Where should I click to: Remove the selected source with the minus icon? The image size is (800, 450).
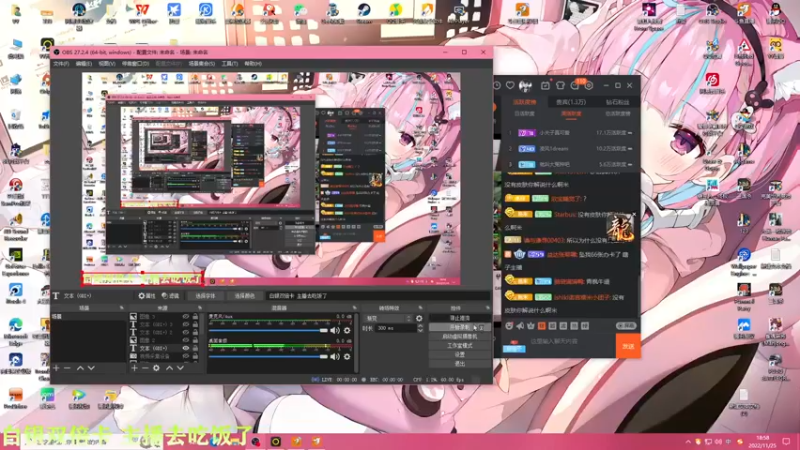145,368
